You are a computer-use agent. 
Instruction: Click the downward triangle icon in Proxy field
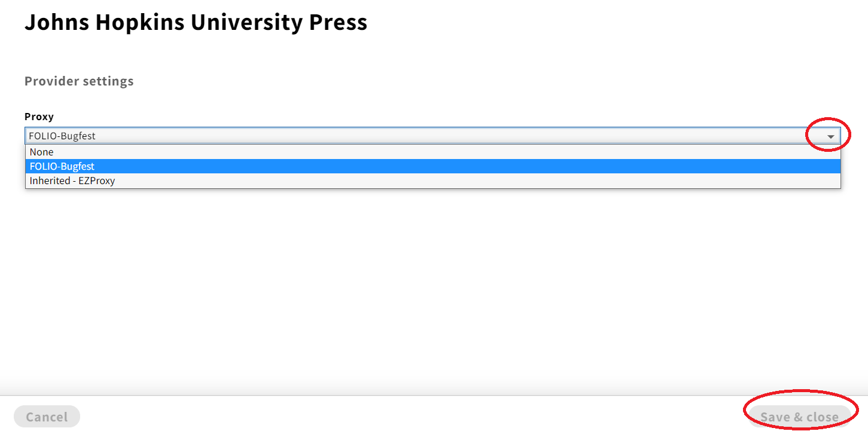coord(830,136)
